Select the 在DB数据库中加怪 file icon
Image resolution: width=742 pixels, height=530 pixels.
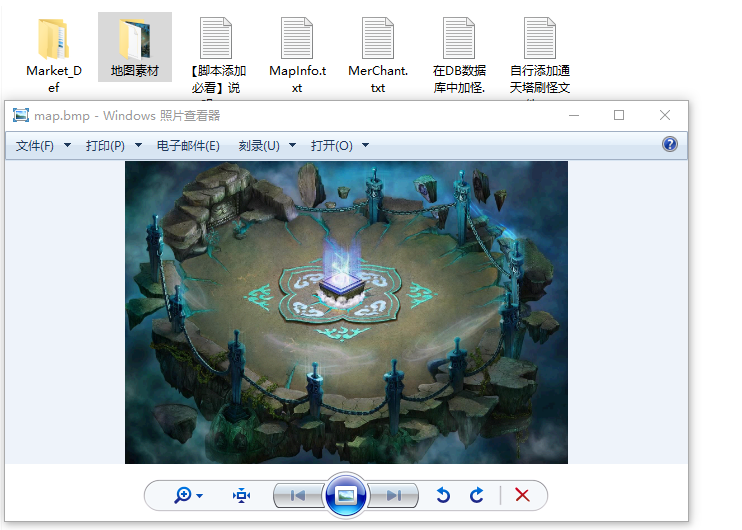coord(459,38)
